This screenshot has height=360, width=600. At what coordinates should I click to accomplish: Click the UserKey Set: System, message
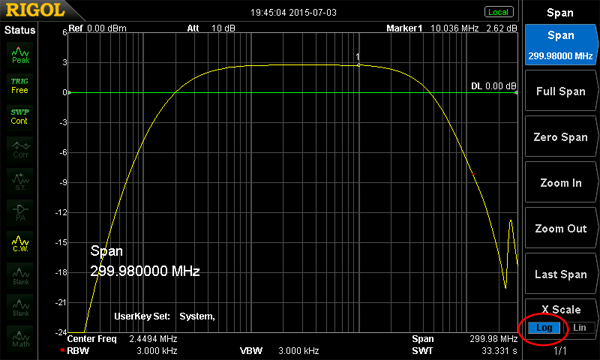coord(165,317)
